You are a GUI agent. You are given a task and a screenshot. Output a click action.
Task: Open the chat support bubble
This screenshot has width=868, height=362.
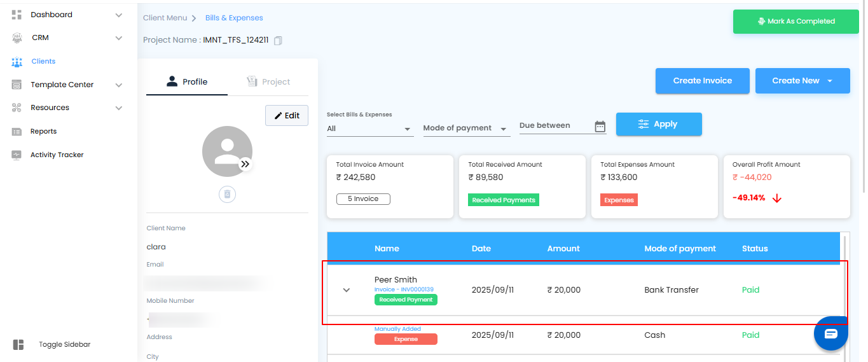coord(830,334)
